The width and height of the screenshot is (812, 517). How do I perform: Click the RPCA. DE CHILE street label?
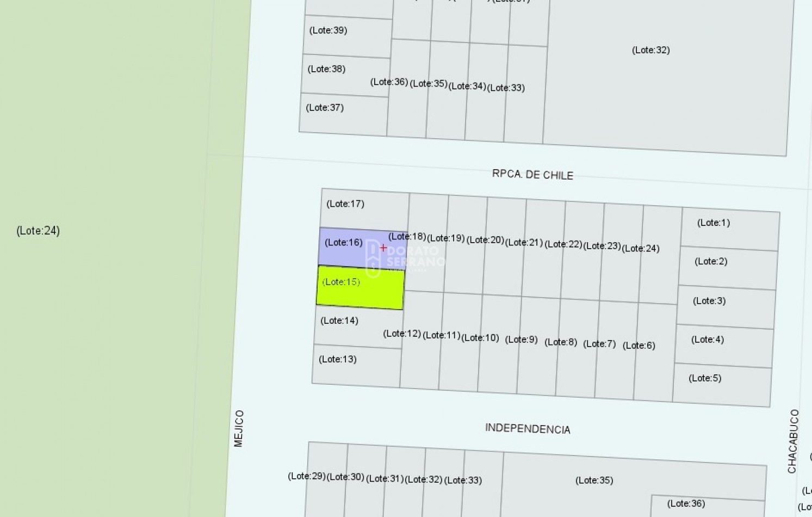pos(532,175)
